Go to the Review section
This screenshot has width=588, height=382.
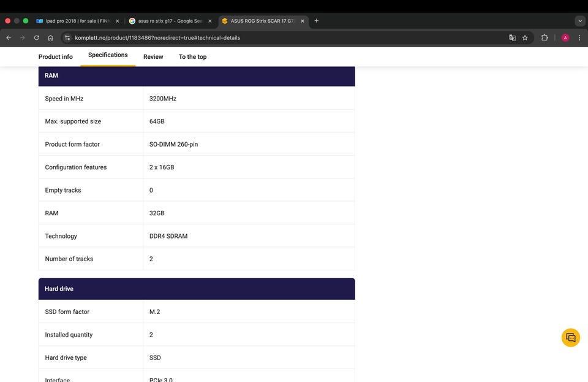coord(153,56)
